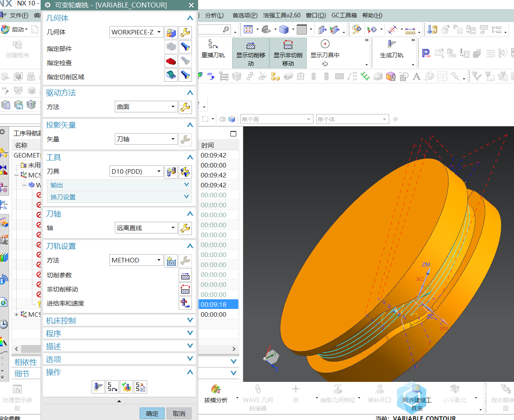This screenshot has height=420, width=514.
Task: Open the 首选项(P) preferences menu
Action: coord(245,15)
